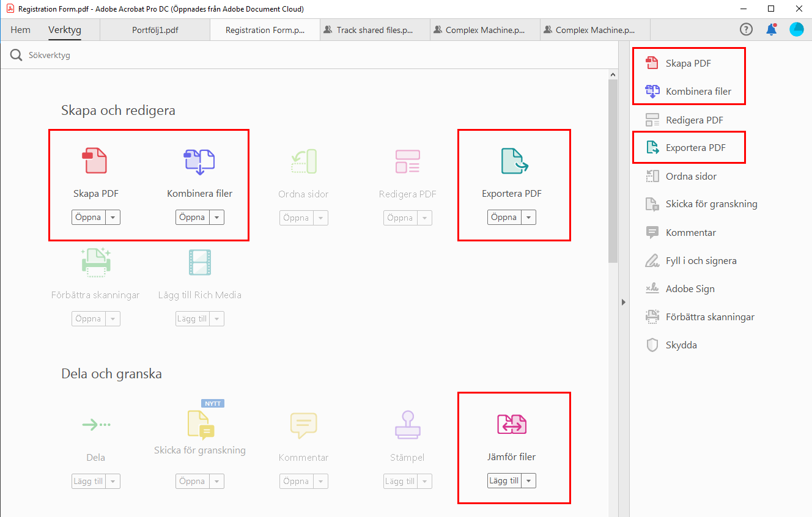The image size is (812, 517).
Task: Click Lägg till button under Jämför filer
Action: click(x=504, y=481)
